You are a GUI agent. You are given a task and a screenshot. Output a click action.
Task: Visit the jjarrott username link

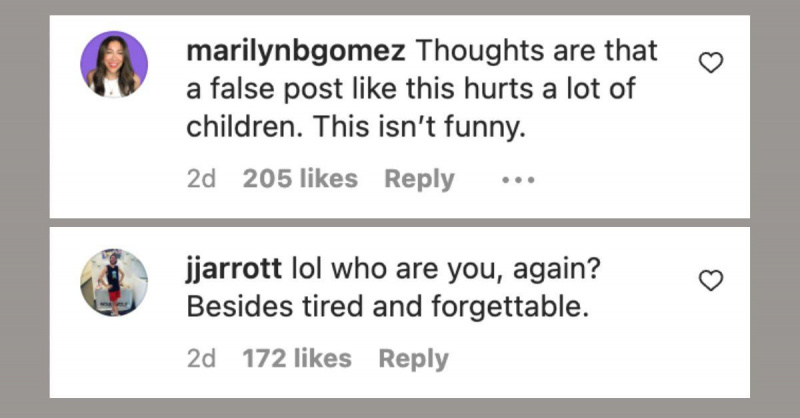click(234, 269)
